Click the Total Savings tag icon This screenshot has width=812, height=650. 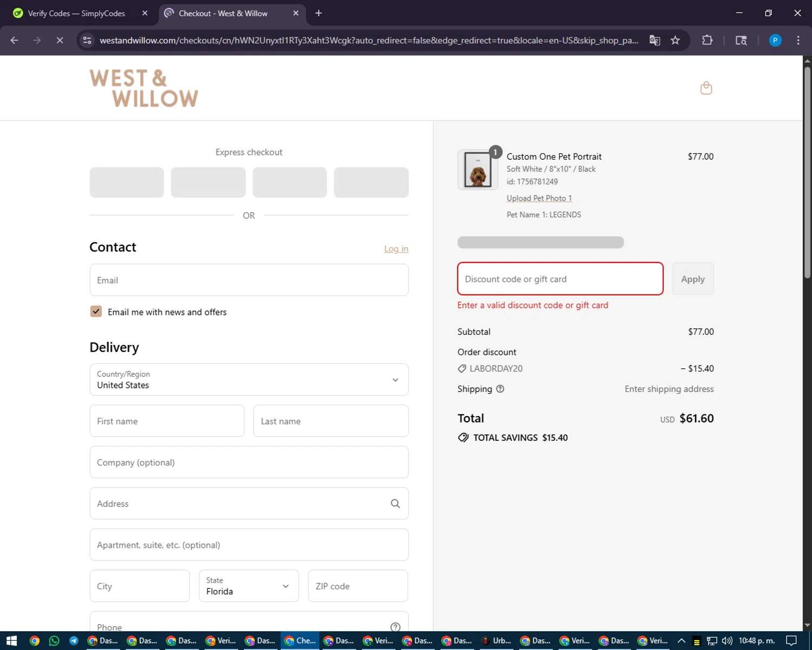click(463, 438)
